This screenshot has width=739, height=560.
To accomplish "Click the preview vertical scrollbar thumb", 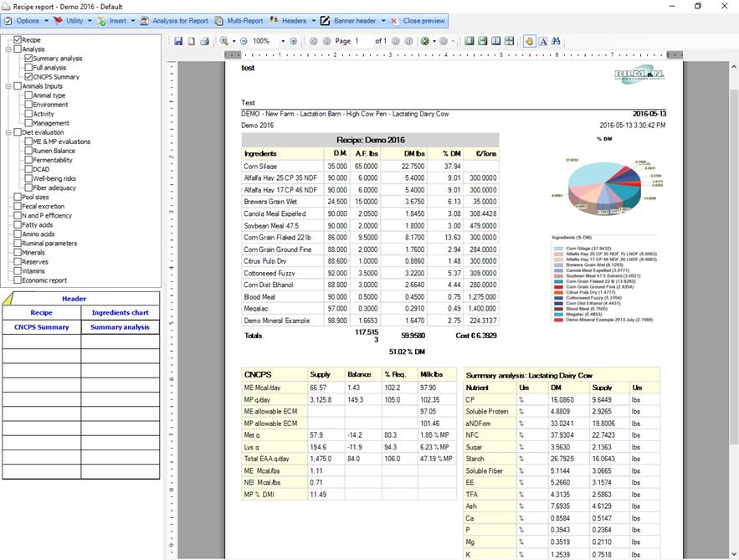I will [x=734, y=266].
